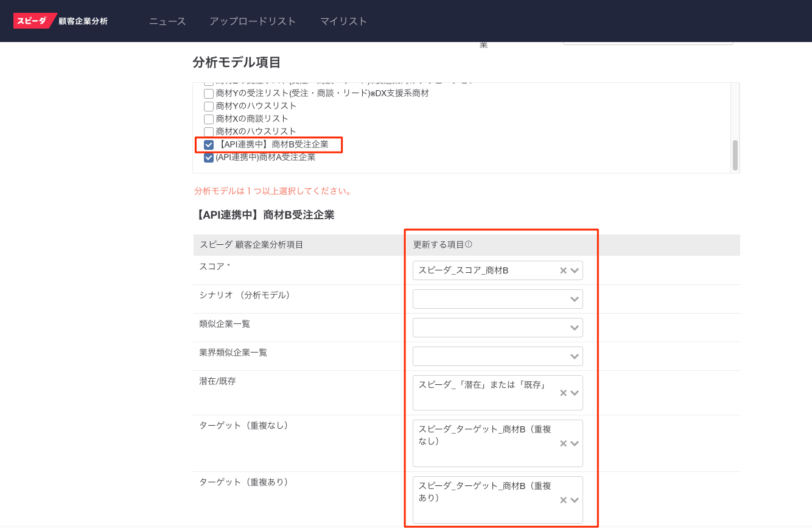This screenshot has width=812, height=528.
Task: Tick 商材Yの受注リスト DX支援系商材 checkbox
Action: coord(209,94)
